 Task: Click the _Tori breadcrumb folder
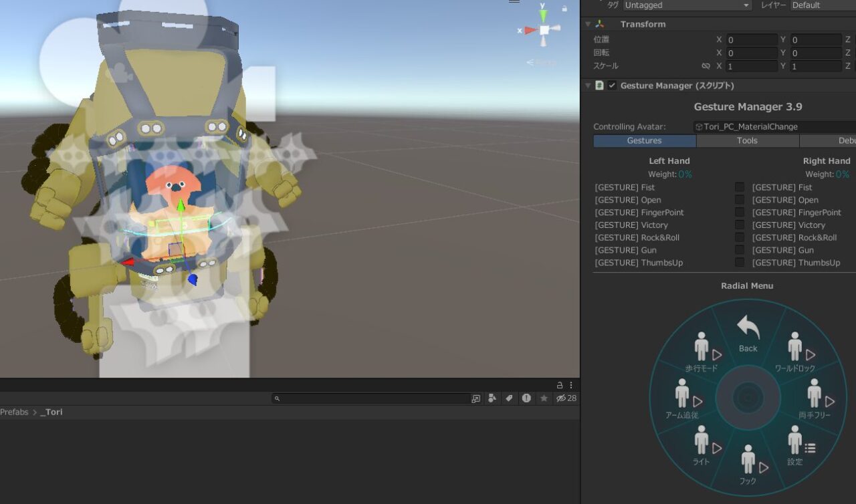pyautogui.click(x=51, y=412)
